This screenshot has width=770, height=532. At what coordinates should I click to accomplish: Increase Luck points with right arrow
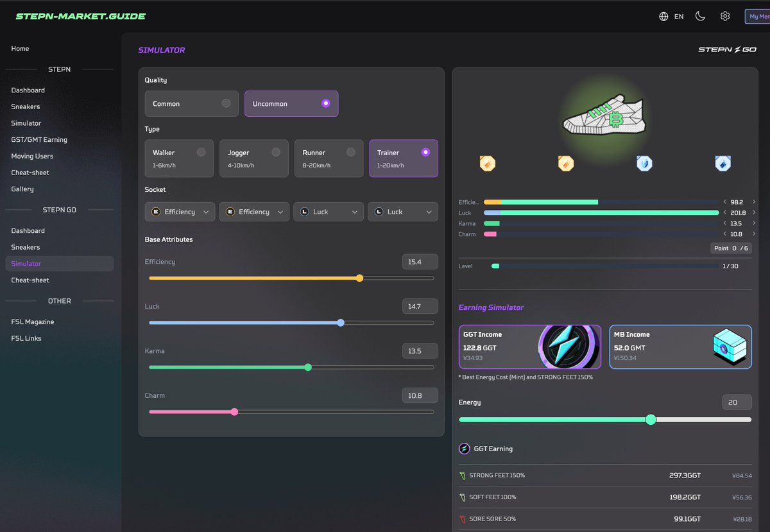click(754, 212)
